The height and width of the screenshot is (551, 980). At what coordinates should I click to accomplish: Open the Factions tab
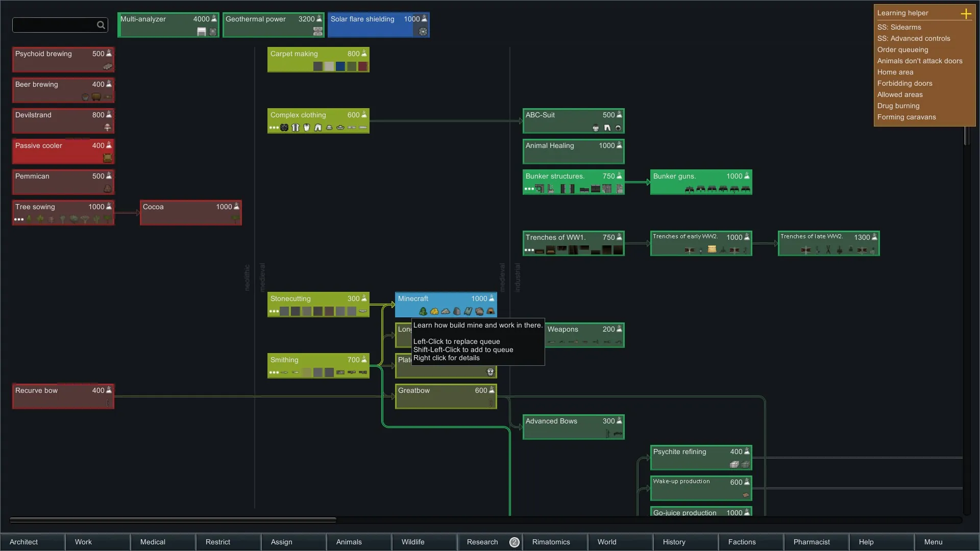[x=742, y=542]
